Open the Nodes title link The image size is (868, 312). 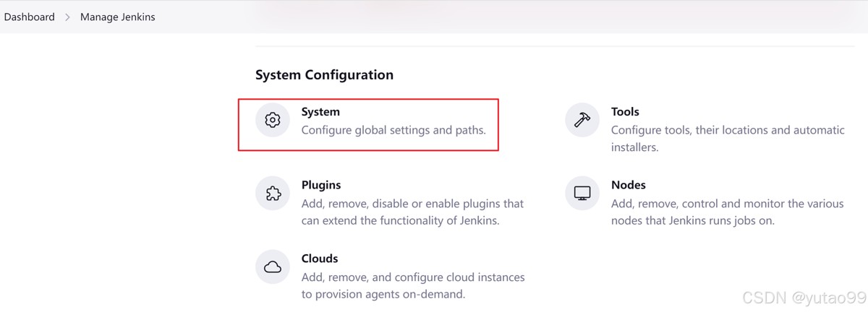pyautogui.click(x=628, y=185)
